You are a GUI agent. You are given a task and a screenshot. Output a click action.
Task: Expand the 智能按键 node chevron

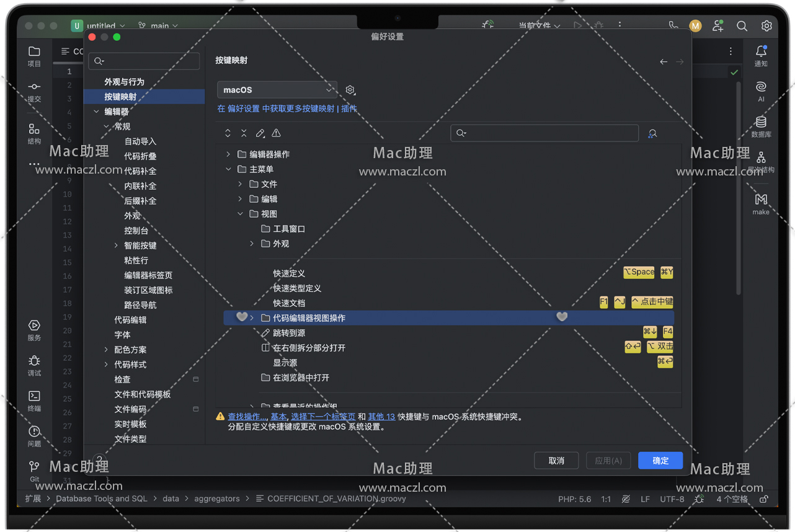[116, 246]
